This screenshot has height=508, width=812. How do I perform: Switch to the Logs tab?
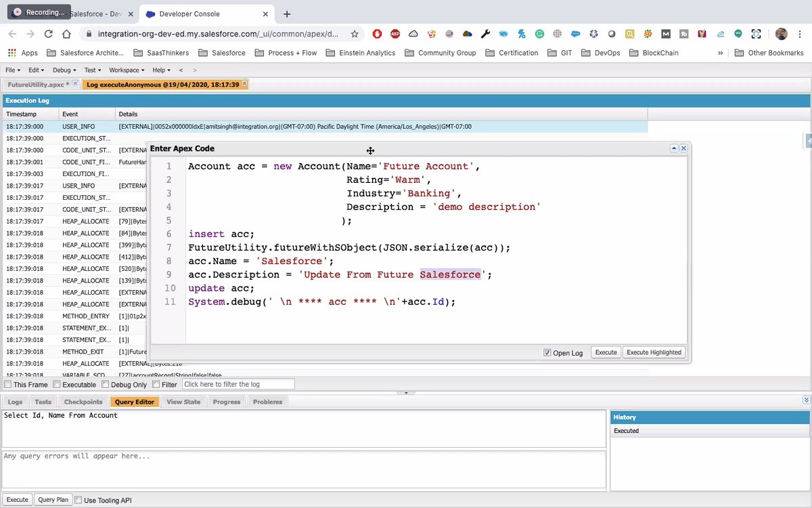pyautogui.click(x=15, y=402)
